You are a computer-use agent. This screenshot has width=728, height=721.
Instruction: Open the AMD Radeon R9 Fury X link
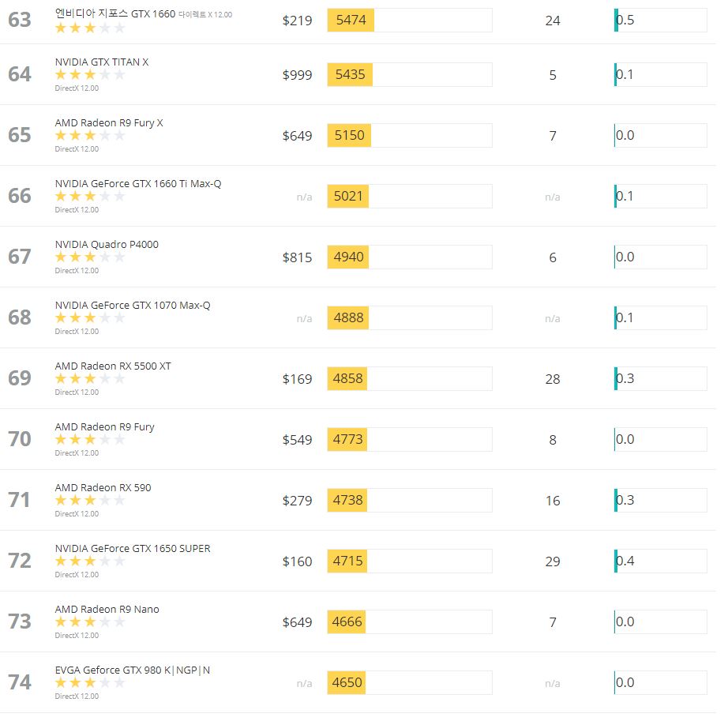pos(109,123)
